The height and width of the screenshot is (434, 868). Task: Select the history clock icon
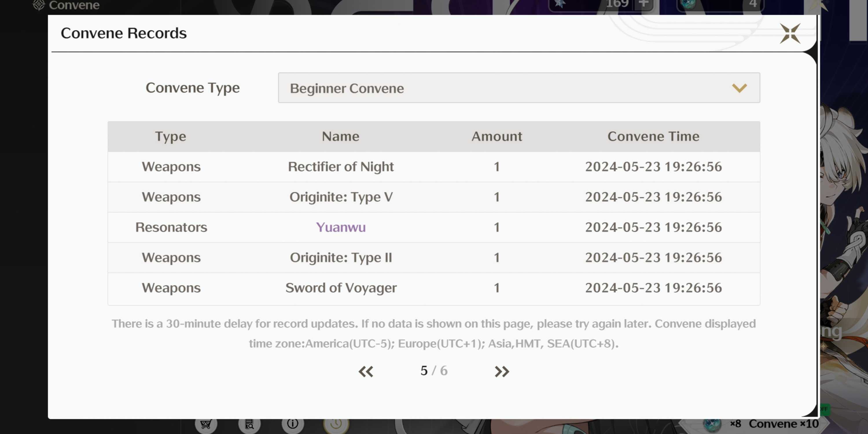(x=336, y=424)
